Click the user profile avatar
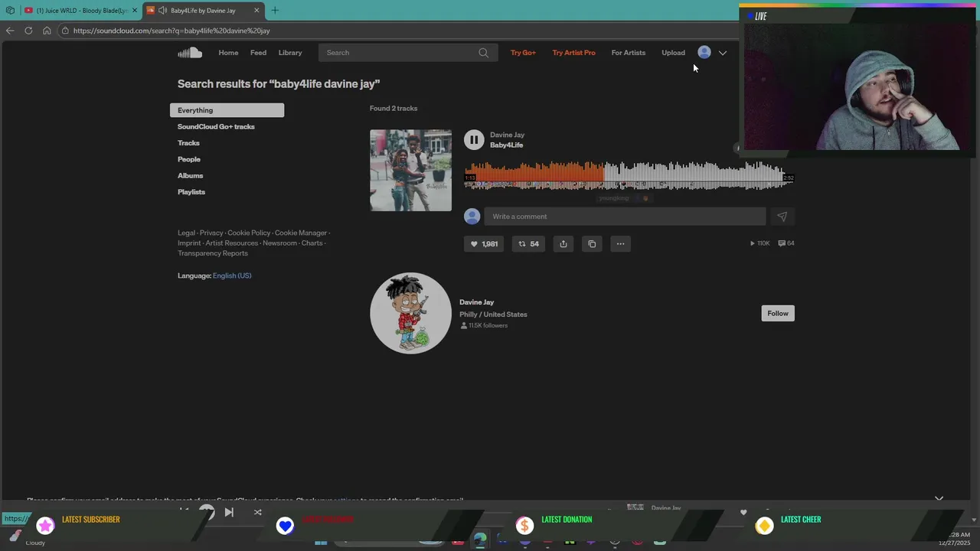Screen dimensions: 980x551 pos(704,52)
